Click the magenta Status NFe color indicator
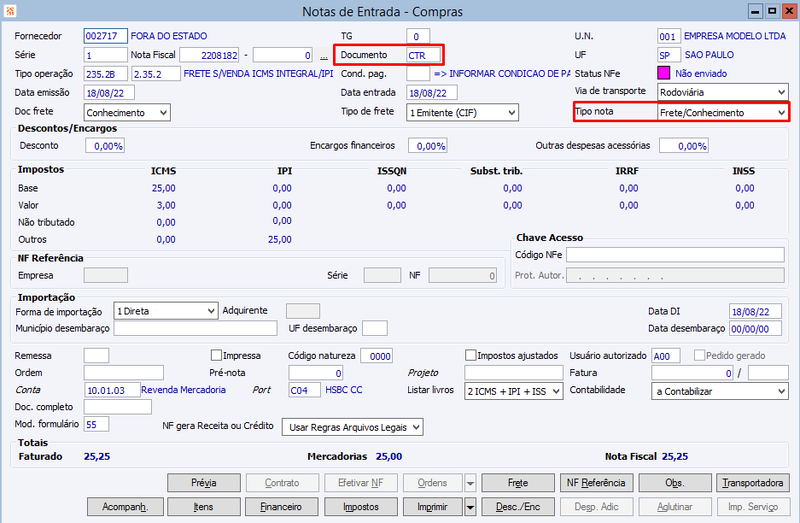Image resolution: width=800 pixels, height=523 pixels. coord(663,73)
